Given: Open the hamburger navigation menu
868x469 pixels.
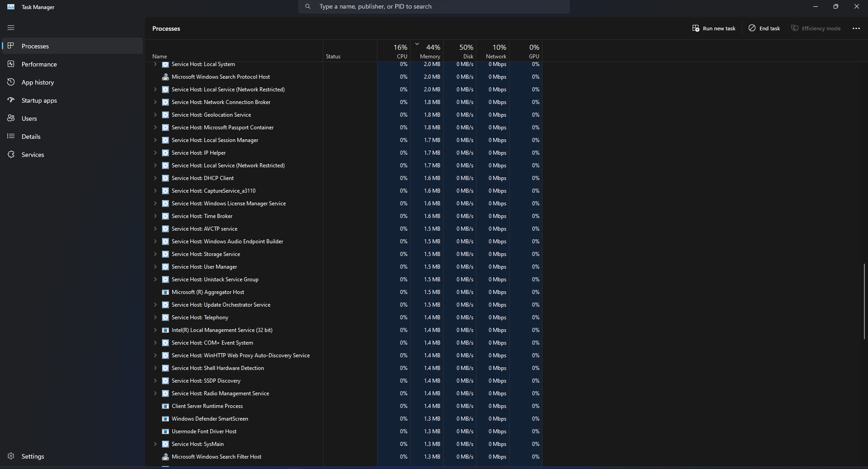Looking at the screenshot, I should pyautogui.click(x=11, y=28).
